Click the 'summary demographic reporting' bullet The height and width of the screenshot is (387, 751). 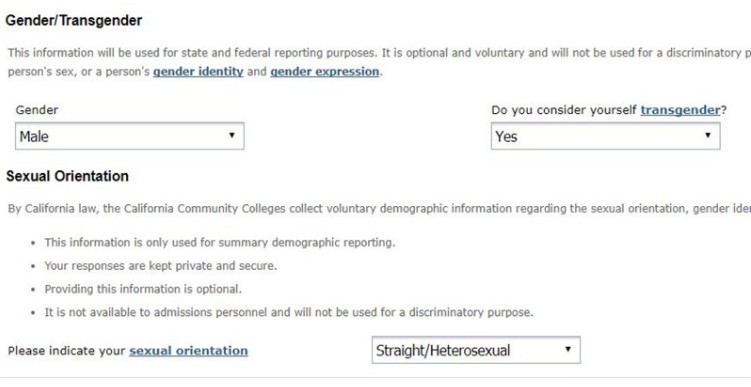click(x=220, y=242)
